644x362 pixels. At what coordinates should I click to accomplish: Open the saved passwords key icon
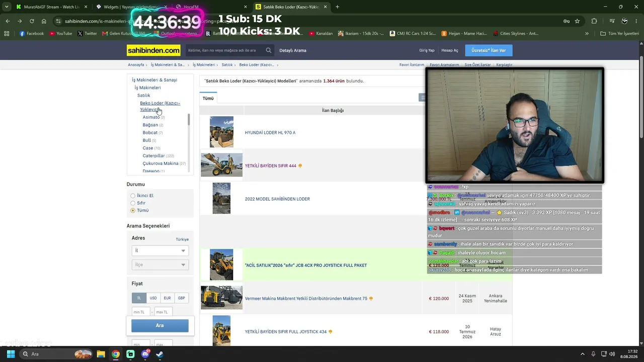(x=566, y=21)
